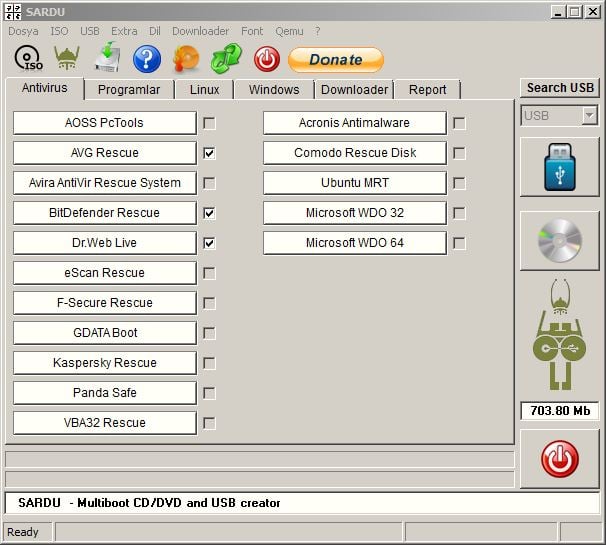
Task: Open the Extra menu
Action: click(x=124, y=31)
